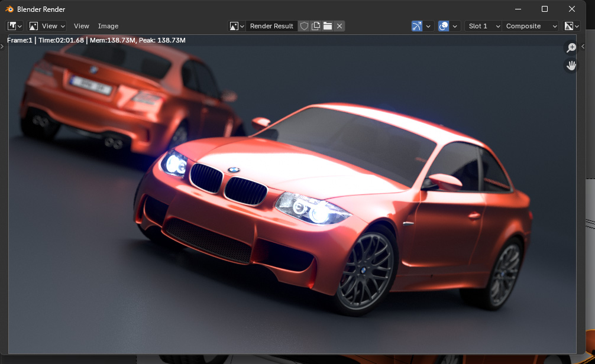The height and width of the screenshot is (364, 595).
Task: Open the editor type selector
Action: [x=15, y=26]
